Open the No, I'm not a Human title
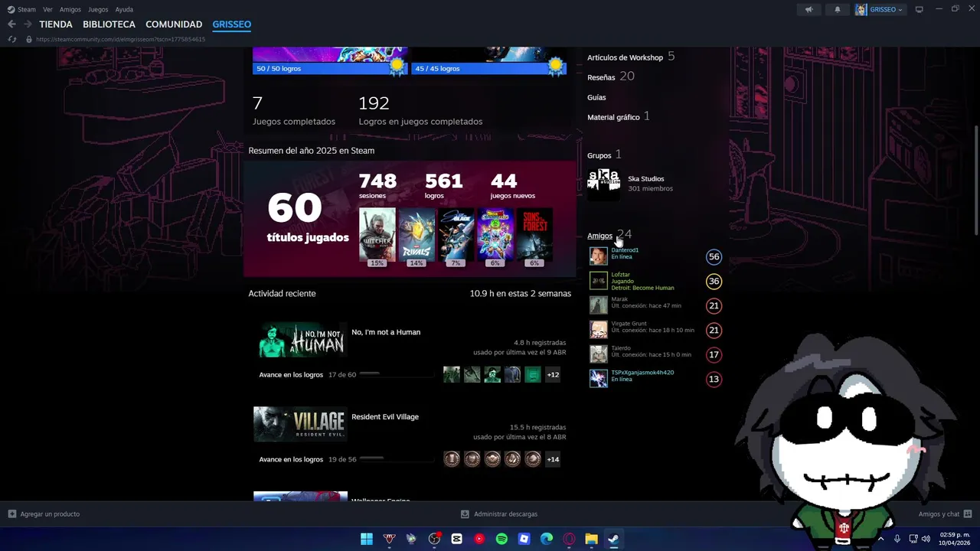The height and width of the screenshot is (551, 980). tap(386, 332)
